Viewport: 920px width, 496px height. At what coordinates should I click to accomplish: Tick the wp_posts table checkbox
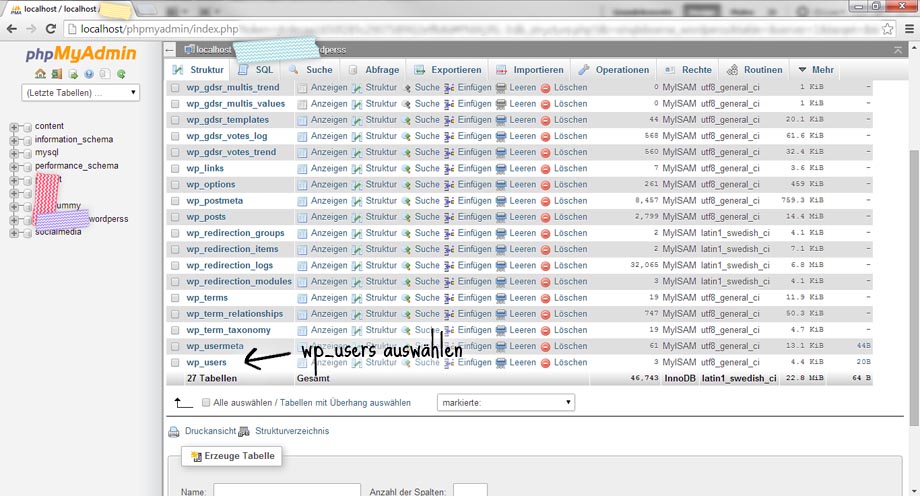pyautogui.click(x=175, y=217)
